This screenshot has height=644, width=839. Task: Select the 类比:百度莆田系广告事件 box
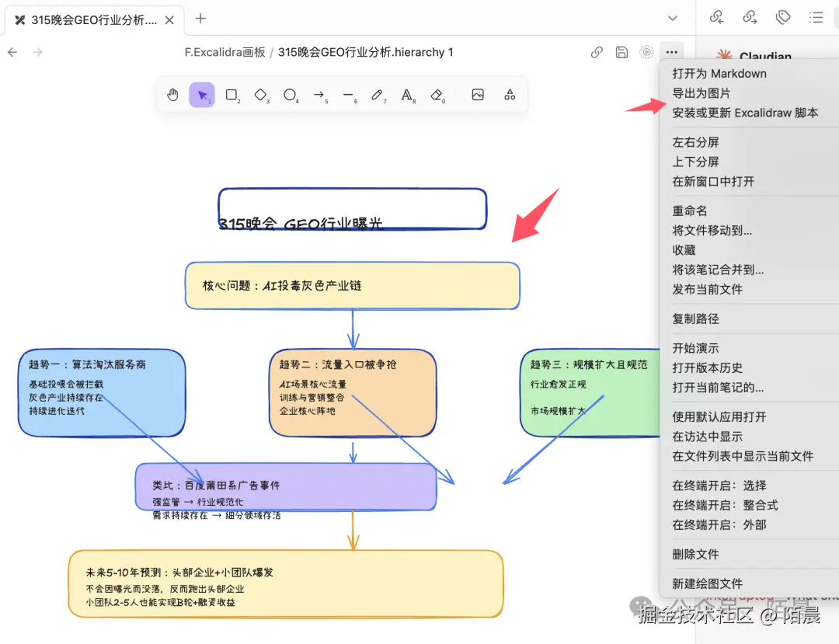pyautogui.click(x=286, y=487)
